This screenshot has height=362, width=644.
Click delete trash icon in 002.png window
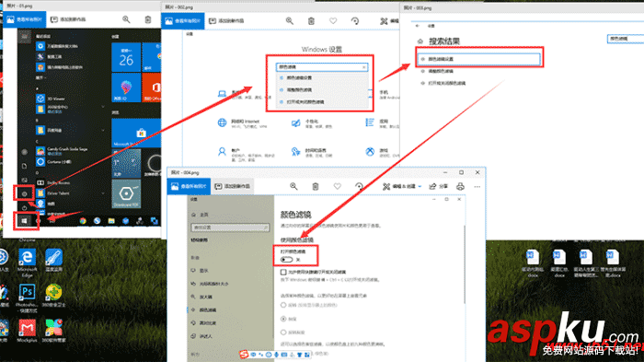tap(311, 21)
